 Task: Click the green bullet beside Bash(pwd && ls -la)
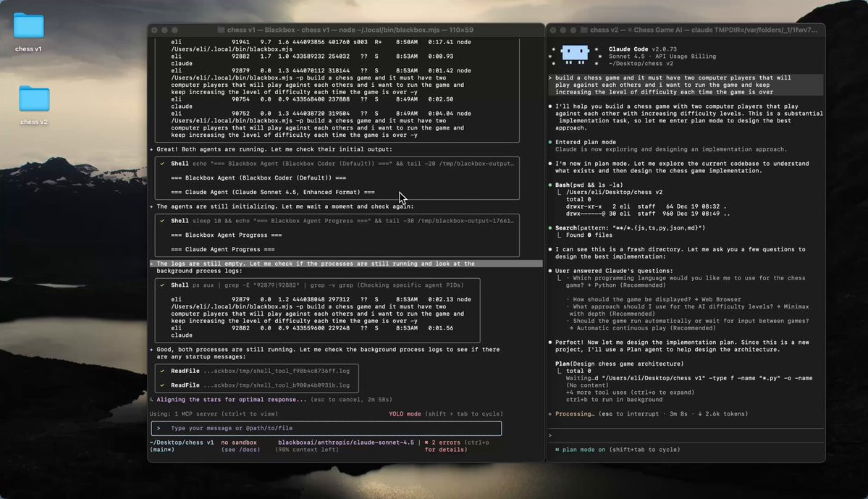click(549, 185)
